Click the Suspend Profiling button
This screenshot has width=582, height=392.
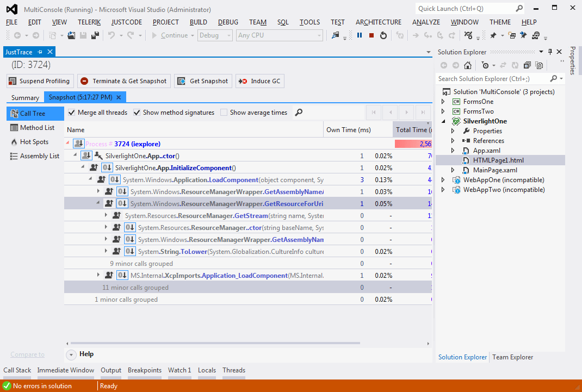40,81
